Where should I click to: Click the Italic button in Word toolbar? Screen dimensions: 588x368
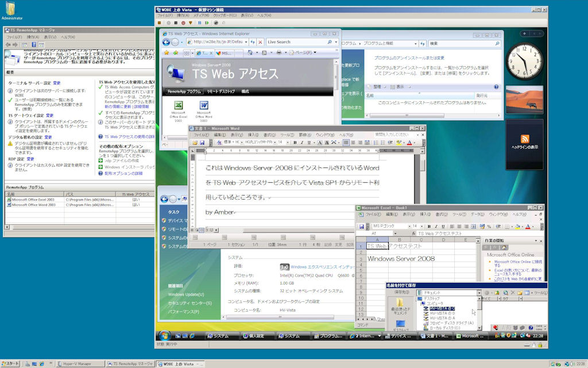302,143
